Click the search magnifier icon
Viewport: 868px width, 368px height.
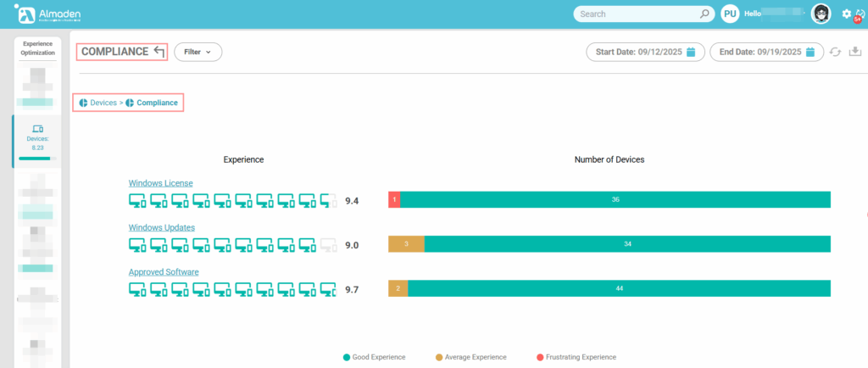704,14
